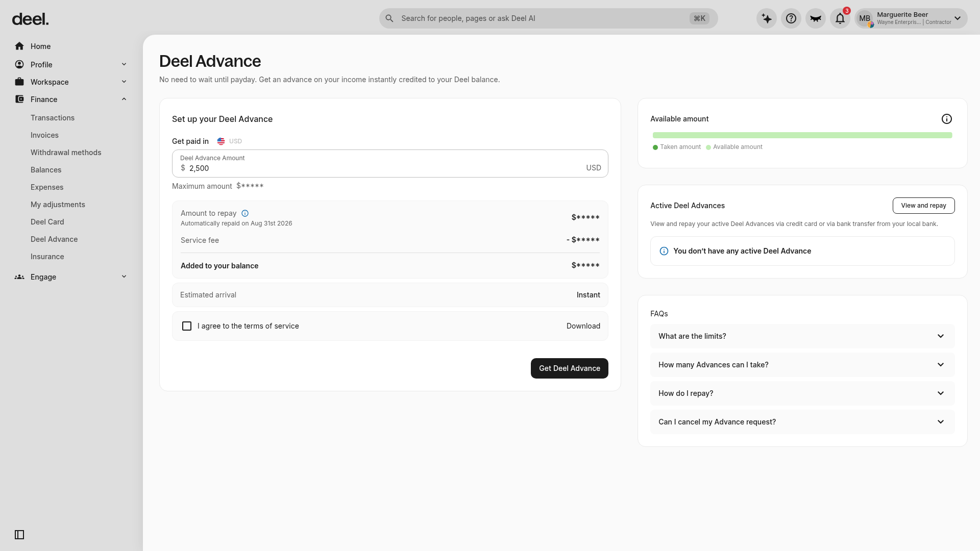This screenshot has width=980, height=551.
Task: Click 'Available amount' legend label
Action: click(738, 147)
